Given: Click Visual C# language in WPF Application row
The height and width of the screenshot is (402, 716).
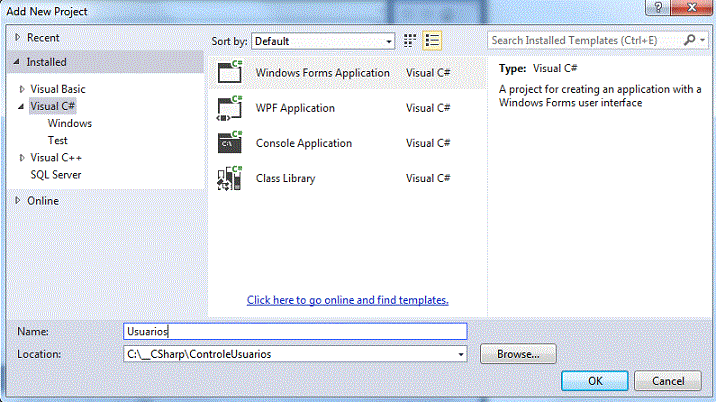Looking at the screenshot, I should pyautogui.click(x=428, y=108).
